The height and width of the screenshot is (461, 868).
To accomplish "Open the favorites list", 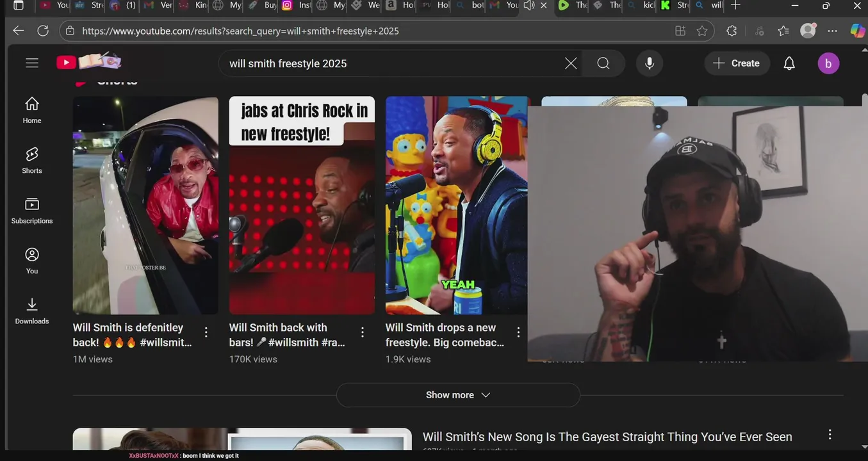I will point(783,31).
